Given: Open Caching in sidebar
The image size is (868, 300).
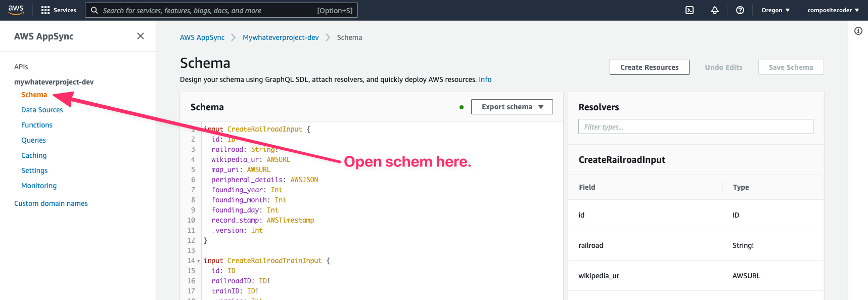Looking at the screenshot, I should (x=34, y=155).
